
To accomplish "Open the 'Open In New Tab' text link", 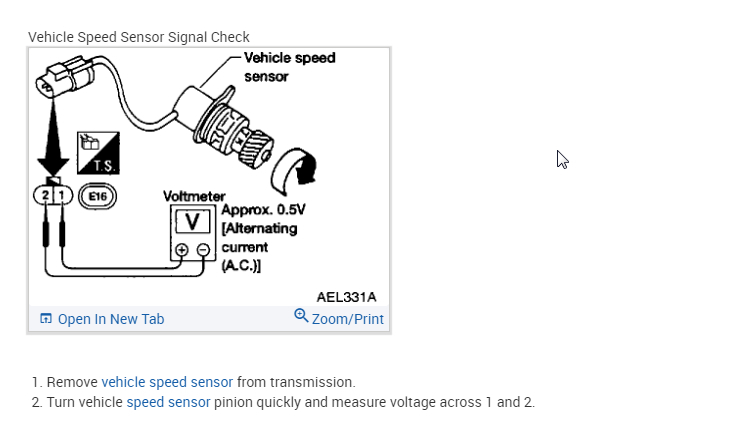I will 110,319.
